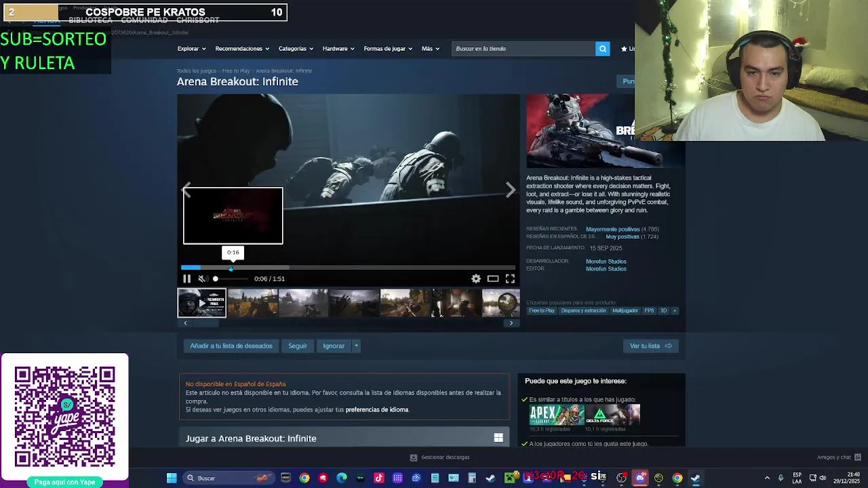
Task: Select the trailer video thumbnail
Action: (x=201, y=303)
